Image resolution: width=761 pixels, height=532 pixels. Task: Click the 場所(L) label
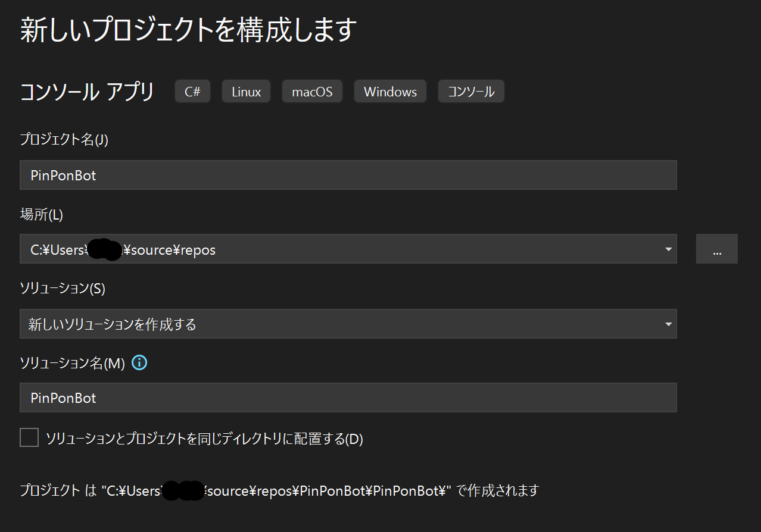click(42, 214)
